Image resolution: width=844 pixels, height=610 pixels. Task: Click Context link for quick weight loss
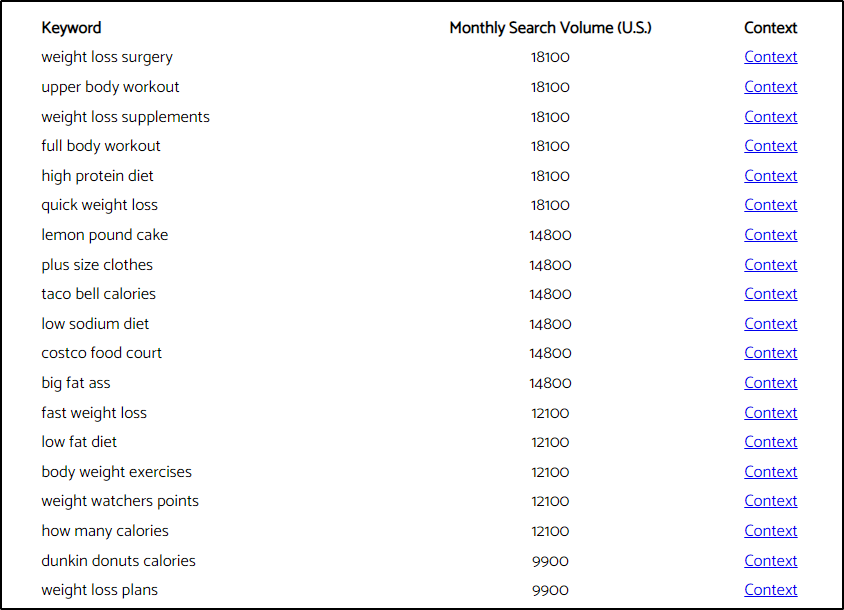[770, 205]
